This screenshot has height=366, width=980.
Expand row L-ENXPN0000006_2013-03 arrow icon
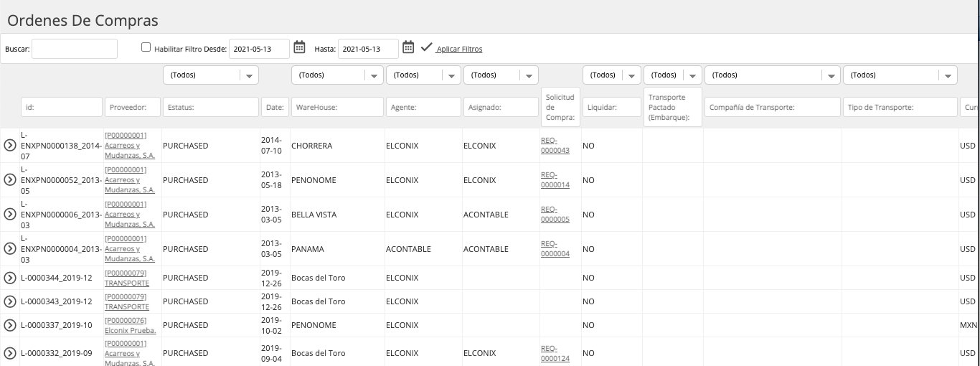coord(10,214)
